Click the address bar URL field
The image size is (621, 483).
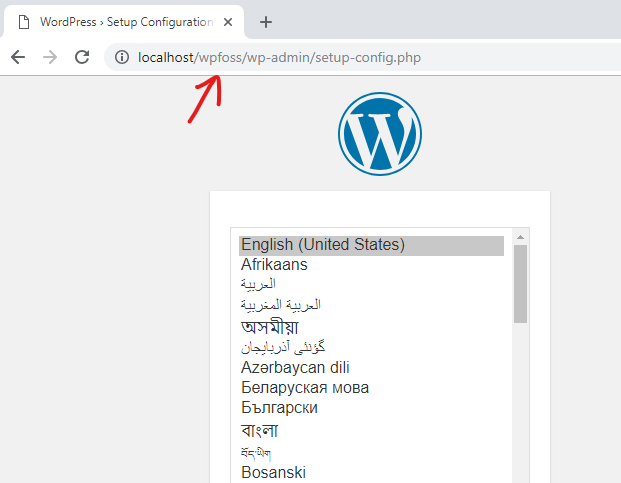click(x=362, y=57)
